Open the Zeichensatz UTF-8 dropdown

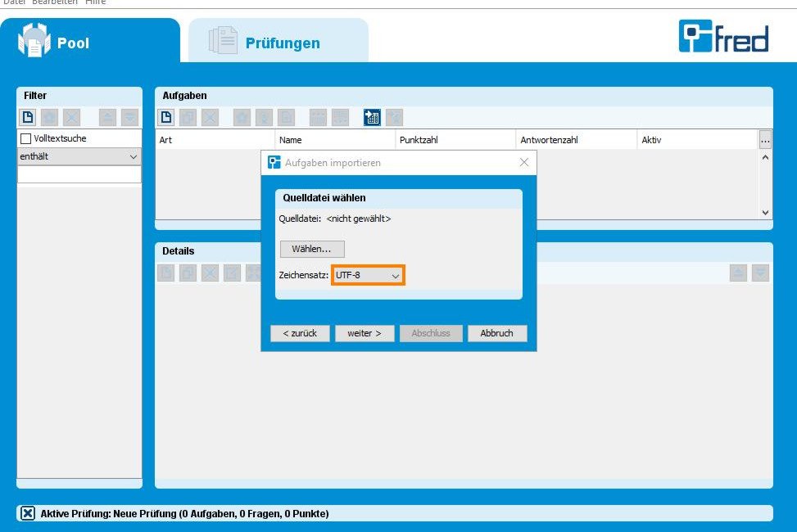pos(368,275)
